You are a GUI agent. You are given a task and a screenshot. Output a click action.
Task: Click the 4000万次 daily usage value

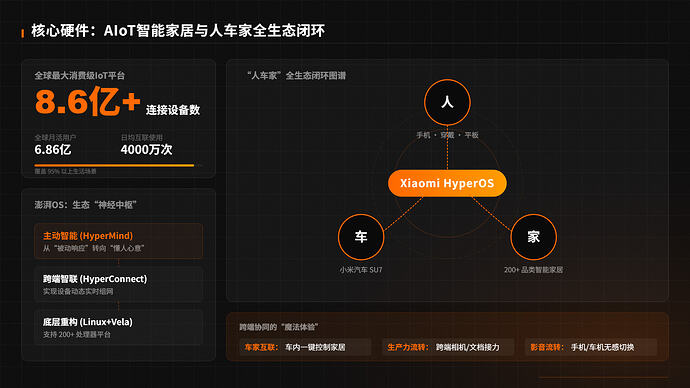point(147,150)
